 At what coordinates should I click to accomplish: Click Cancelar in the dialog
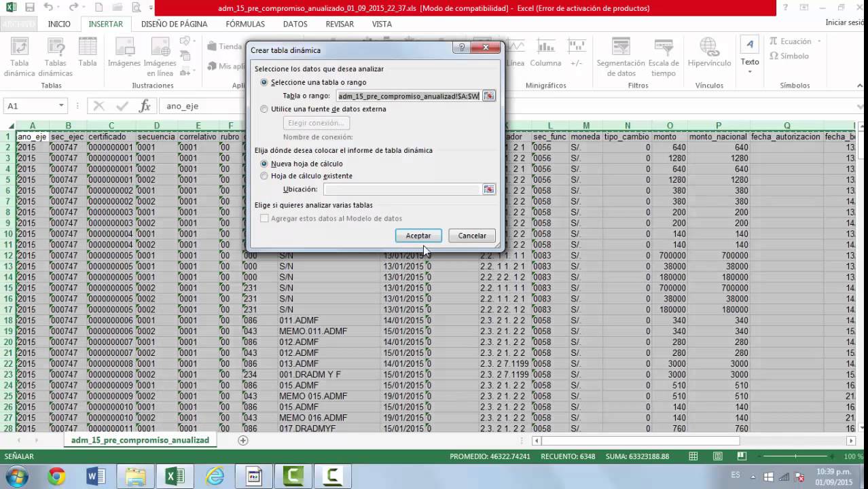click(x=472, y=236)
